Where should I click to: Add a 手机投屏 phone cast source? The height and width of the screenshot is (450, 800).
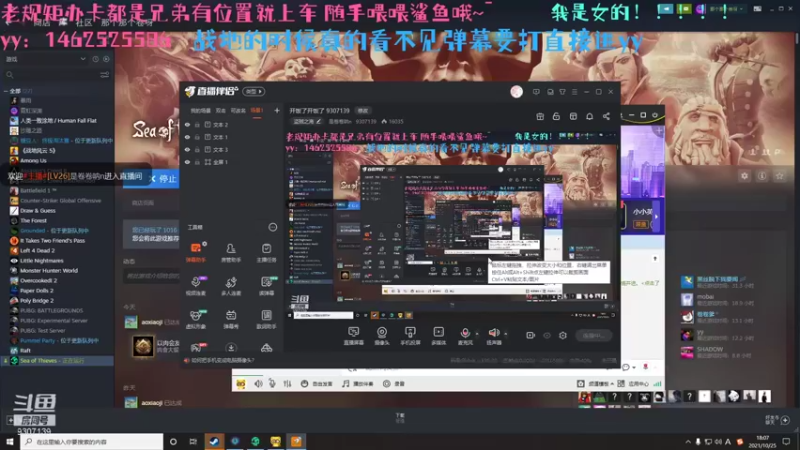click(x=410, y=336)
